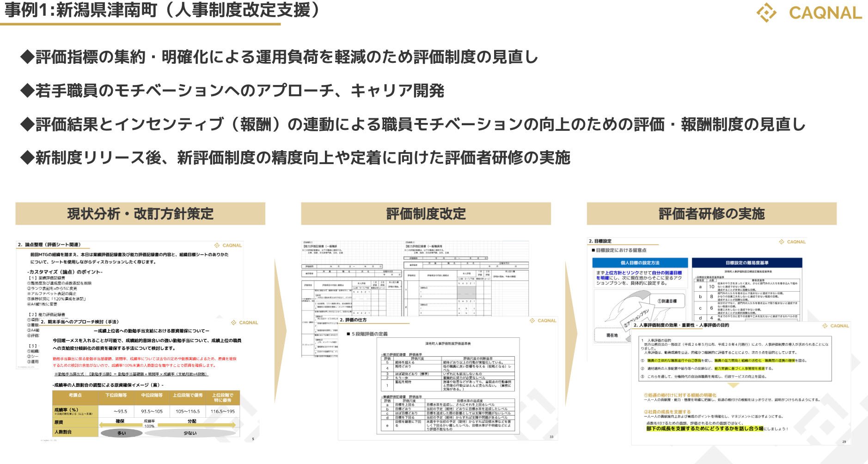This screenshot has width=868, height=464.
Task: Click the small CAQNAL logo on 論点整理 slide
Action: tap(228, 245)
